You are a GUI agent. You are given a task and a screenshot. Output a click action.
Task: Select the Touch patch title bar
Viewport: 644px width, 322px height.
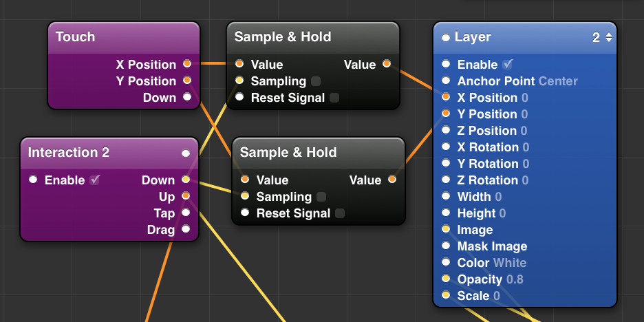pyautogui.click(x=124, y=37)
